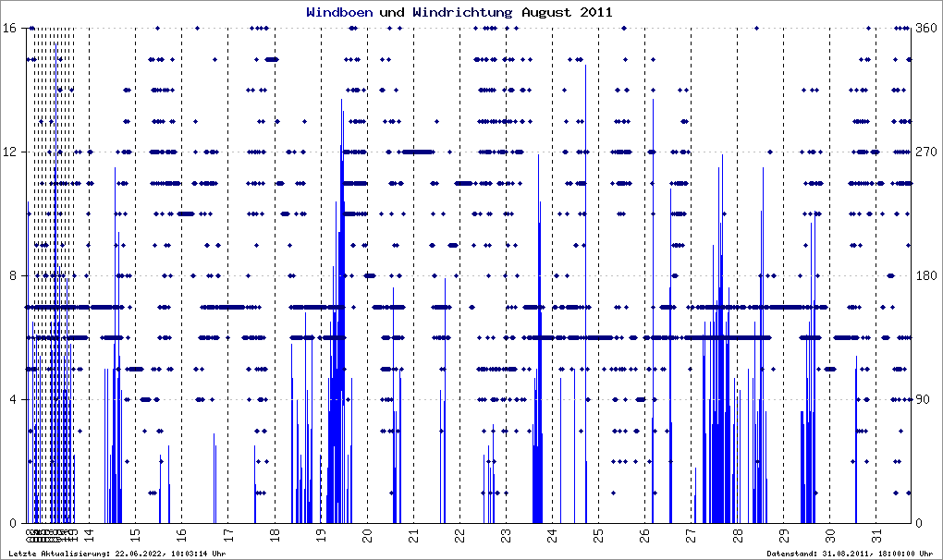The height and width of the screenshot is (560, 943).
Task: Click the left axis value 4
Action: tap(13, 399)
